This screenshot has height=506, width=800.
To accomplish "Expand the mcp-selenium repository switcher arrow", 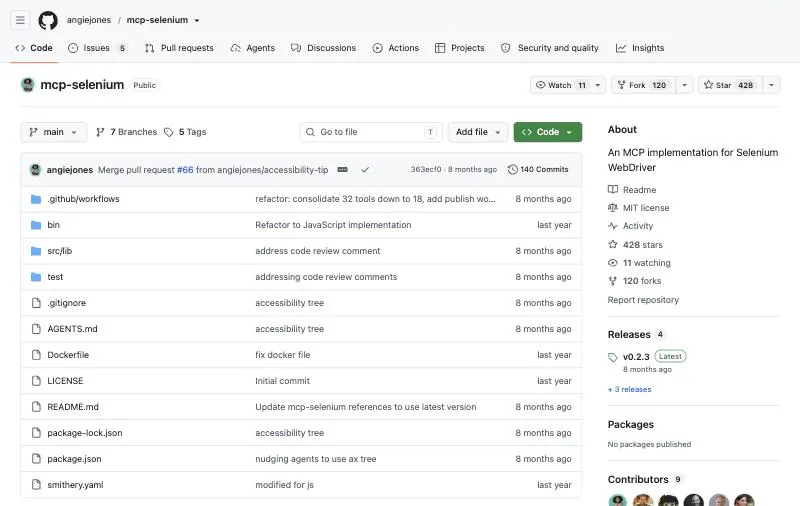I will click(x=197, y=20).
